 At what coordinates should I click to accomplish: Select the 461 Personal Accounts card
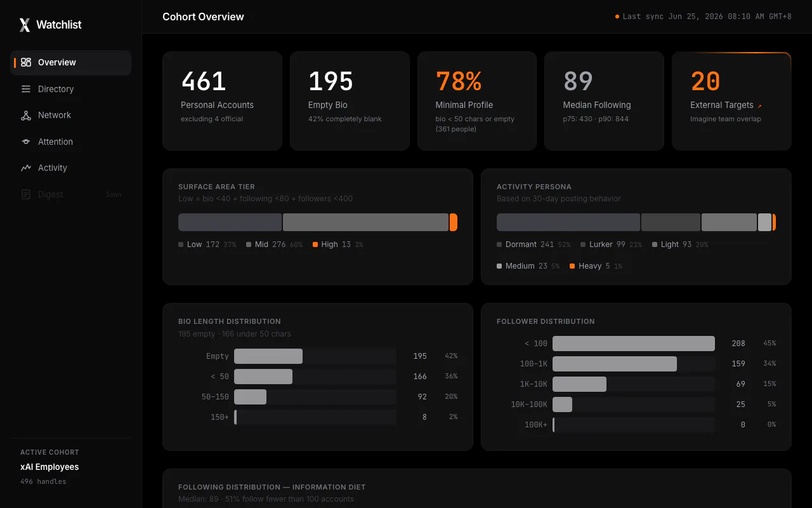click(x=222, y=101)
